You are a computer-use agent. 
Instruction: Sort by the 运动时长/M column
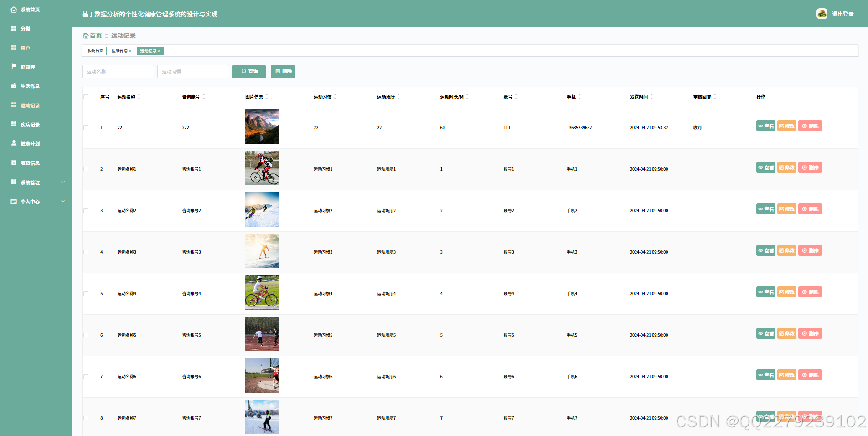(467, 97)
